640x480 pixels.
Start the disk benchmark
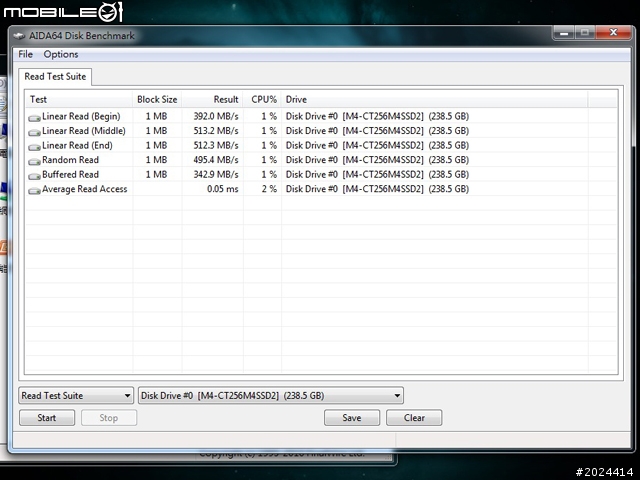[x=47, y=418]
